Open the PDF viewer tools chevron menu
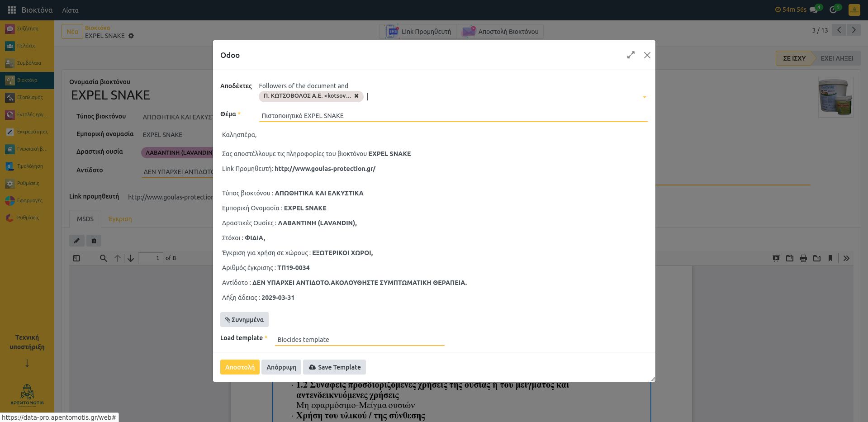This screenshot has width=868, height=422. (846, 258)
